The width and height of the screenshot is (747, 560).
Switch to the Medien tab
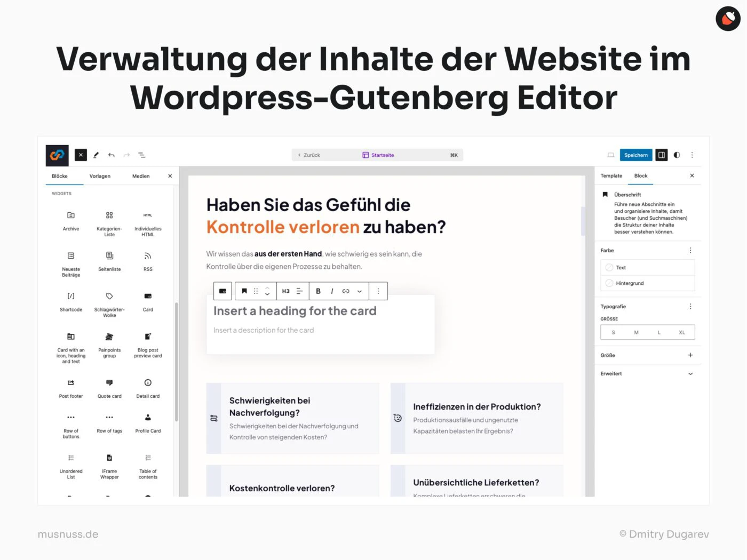[x=141, y=176]
